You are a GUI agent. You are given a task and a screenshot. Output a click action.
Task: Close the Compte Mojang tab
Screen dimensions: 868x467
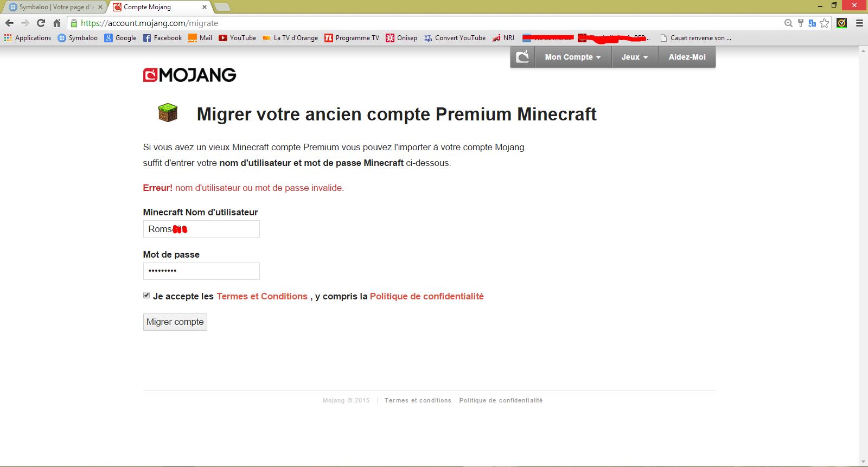[x=205, y=7]
